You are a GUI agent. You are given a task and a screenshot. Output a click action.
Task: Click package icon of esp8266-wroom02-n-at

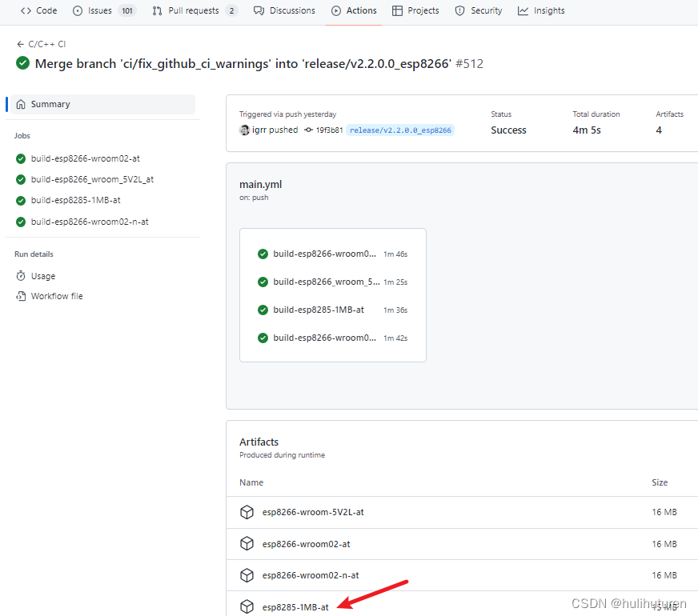pyautogui.click(x=247, y=575)
